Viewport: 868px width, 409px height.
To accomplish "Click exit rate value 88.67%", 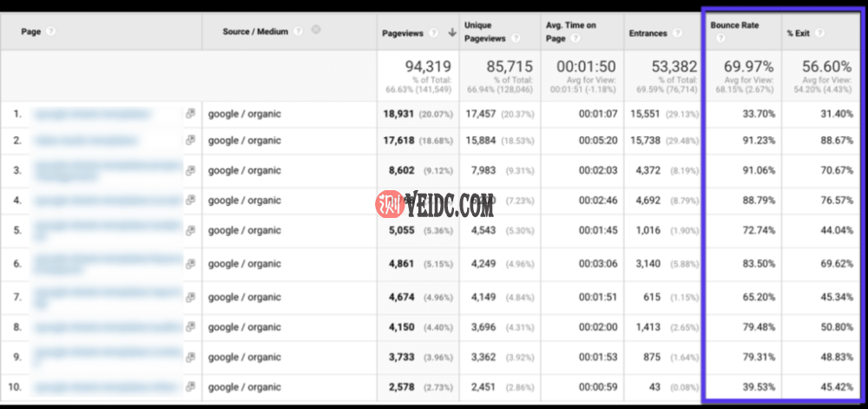I will click(837, 141).
